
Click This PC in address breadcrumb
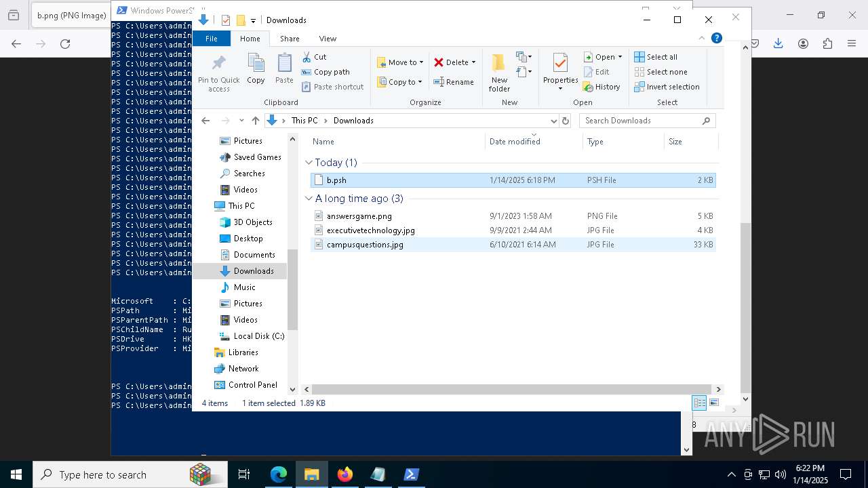tap(304, 121)
